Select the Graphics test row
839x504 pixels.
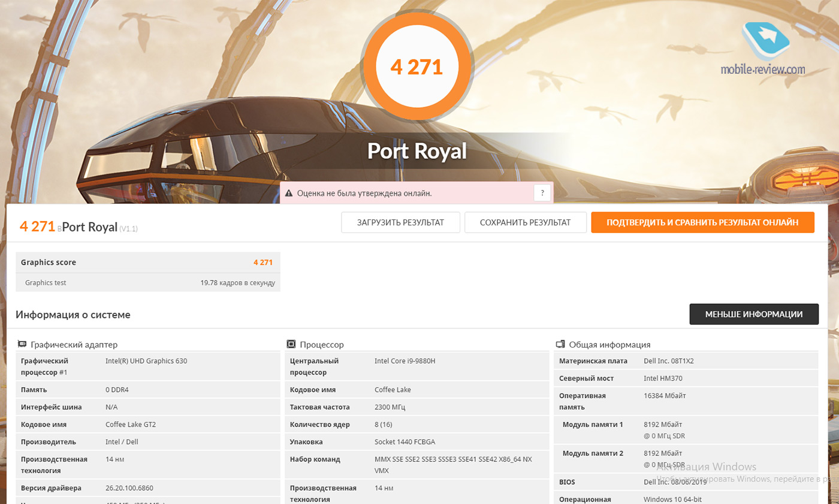click(x=148, y=282)
